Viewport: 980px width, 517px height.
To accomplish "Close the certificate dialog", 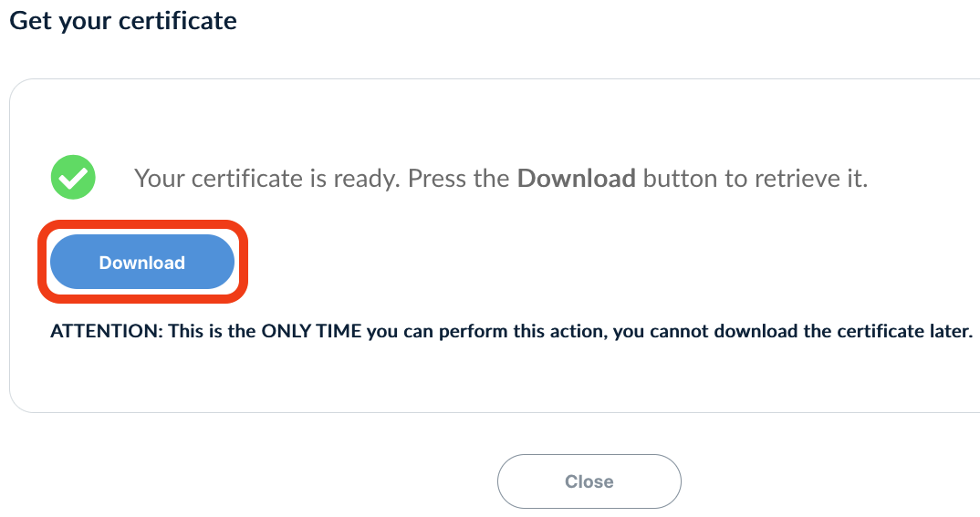I will point(589,481).
